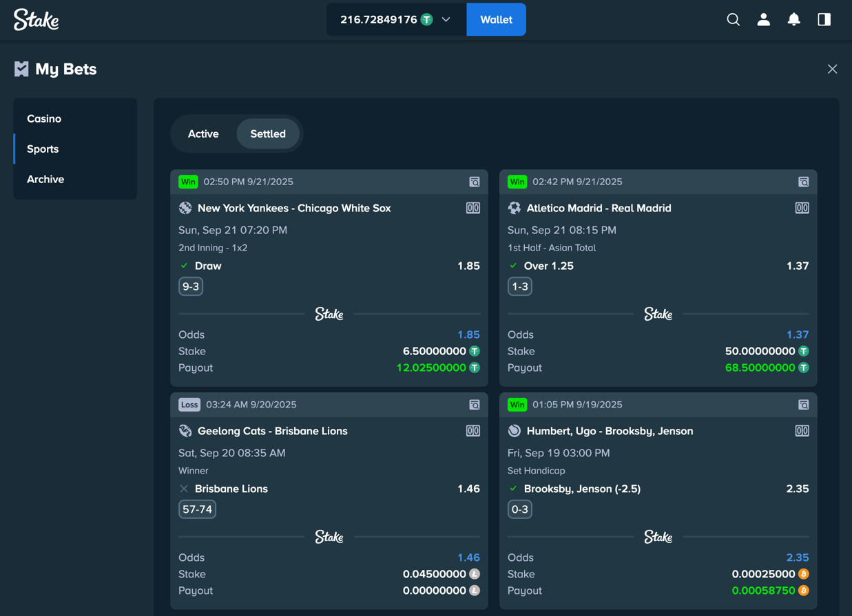Viewport: 852px width, 616px height.
Task: View bet slip icon for Yankees bet
Action: pos(475,182)
